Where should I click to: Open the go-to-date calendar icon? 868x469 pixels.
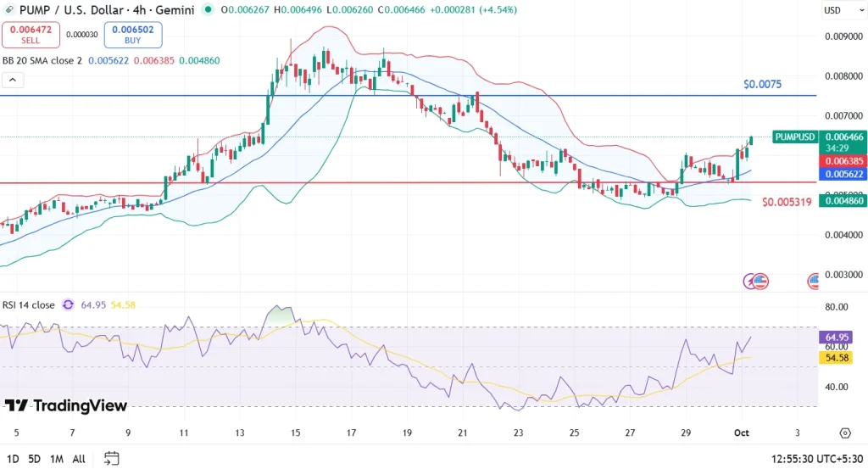[111, 459]
